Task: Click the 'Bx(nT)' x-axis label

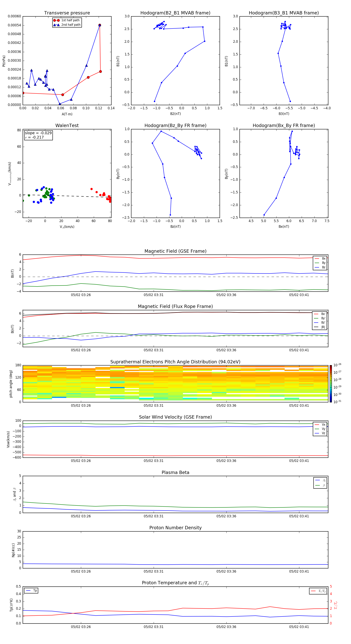Action: pyautogui.click(x=284, y=227)
